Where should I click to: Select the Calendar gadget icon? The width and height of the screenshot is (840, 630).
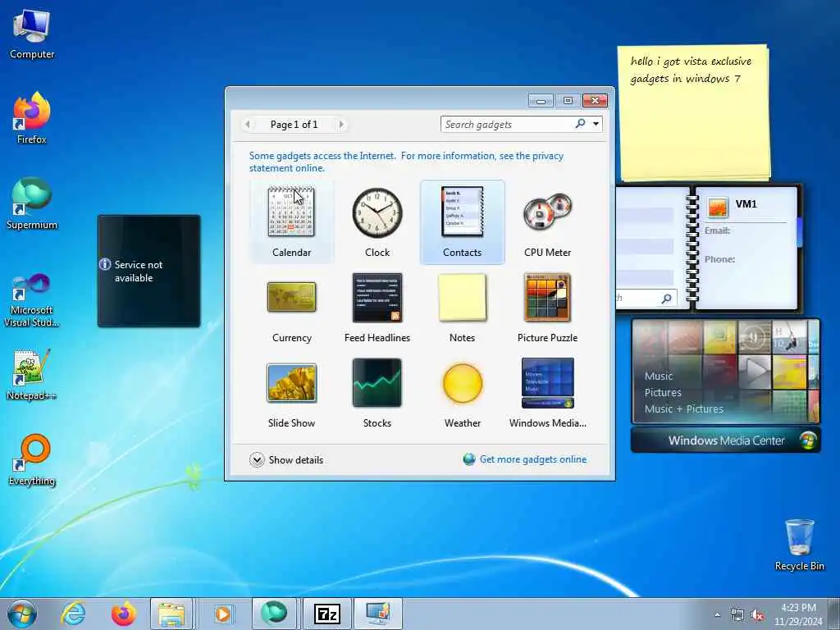pyautogui.click(x=291, y=212)
